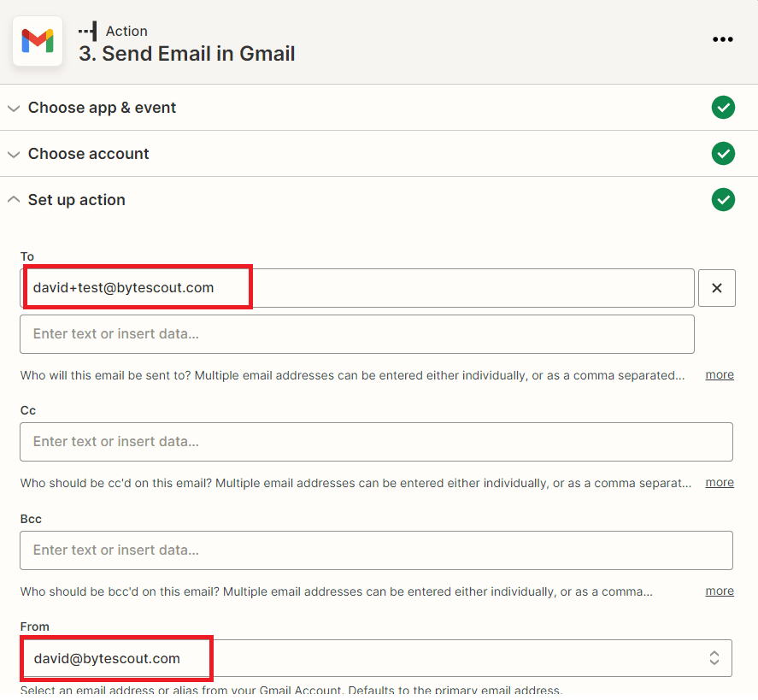Click the green checkmark on Set up action
This screenshot has width=758, height=700.
point(723,199)
